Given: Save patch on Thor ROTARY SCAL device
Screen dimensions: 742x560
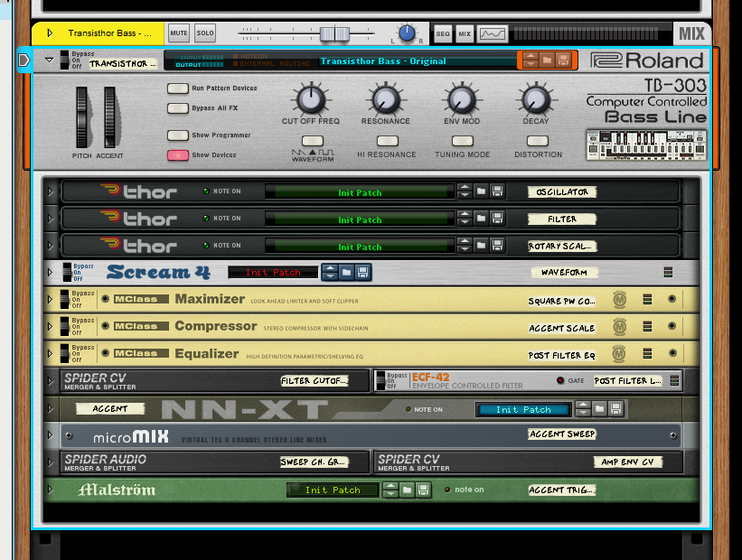Looking at the screenshot, I should [x=497, y=245].
